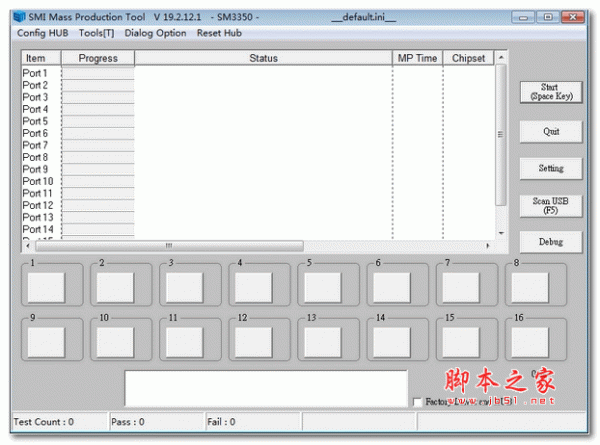This screenshot has width=600, height=445.
Task: Click port slot box 15
Action: [461, 342]
